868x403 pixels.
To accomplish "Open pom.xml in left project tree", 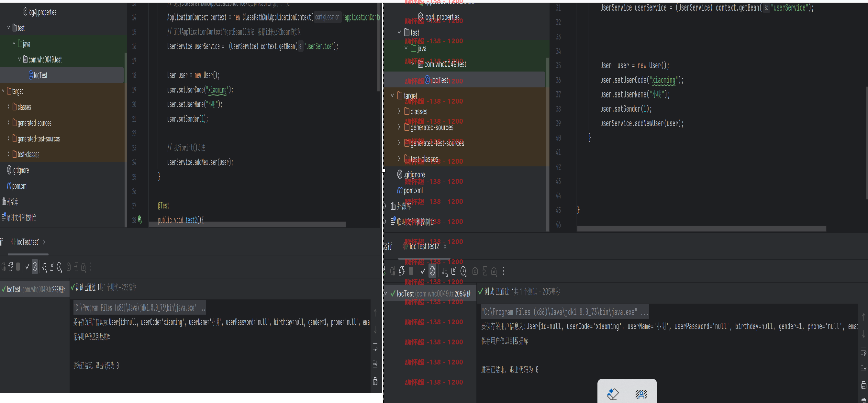I will (x=17, y=186).
